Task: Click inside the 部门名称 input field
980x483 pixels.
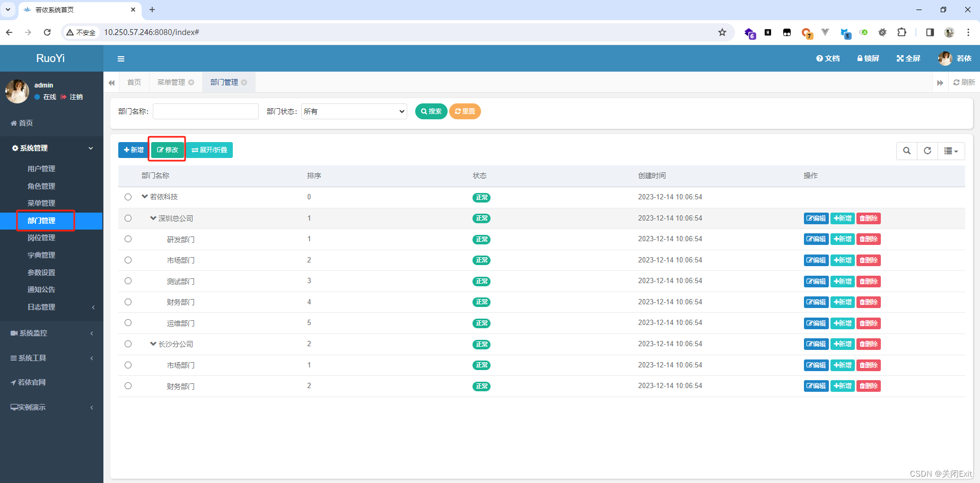Action: pos(205,111)
